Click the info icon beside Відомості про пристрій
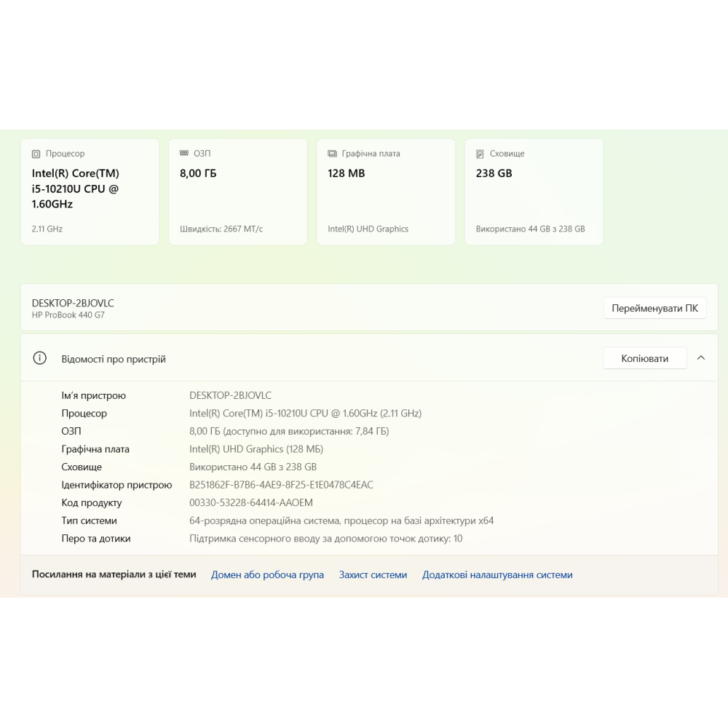This screenshot has height=728, width=728. [x=40, y=358]
